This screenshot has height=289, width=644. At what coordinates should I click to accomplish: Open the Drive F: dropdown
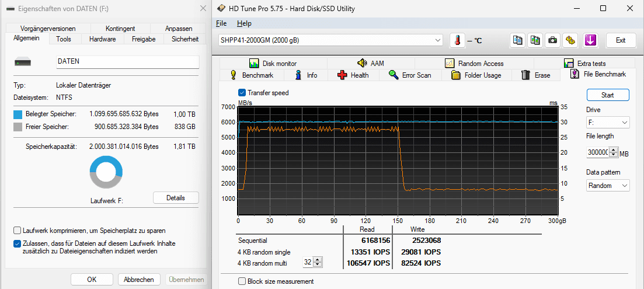tap(607, 123)
